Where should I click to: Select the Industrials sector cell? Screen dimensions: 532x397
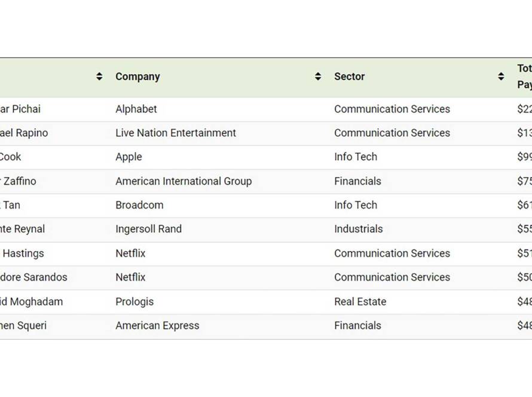point(358,229)
